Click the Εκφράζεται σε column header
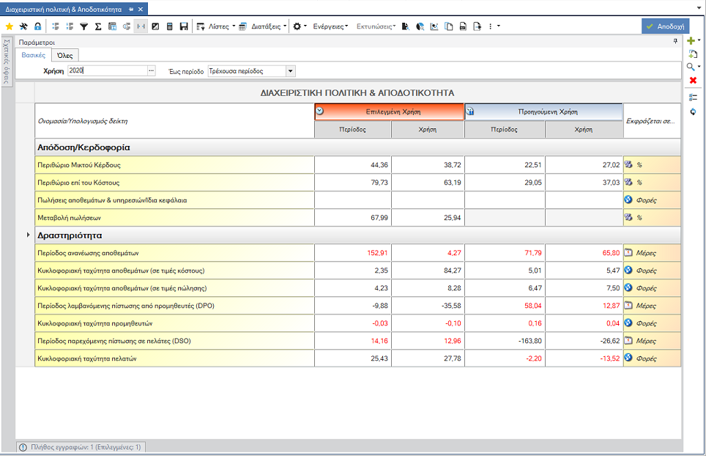 652,121
